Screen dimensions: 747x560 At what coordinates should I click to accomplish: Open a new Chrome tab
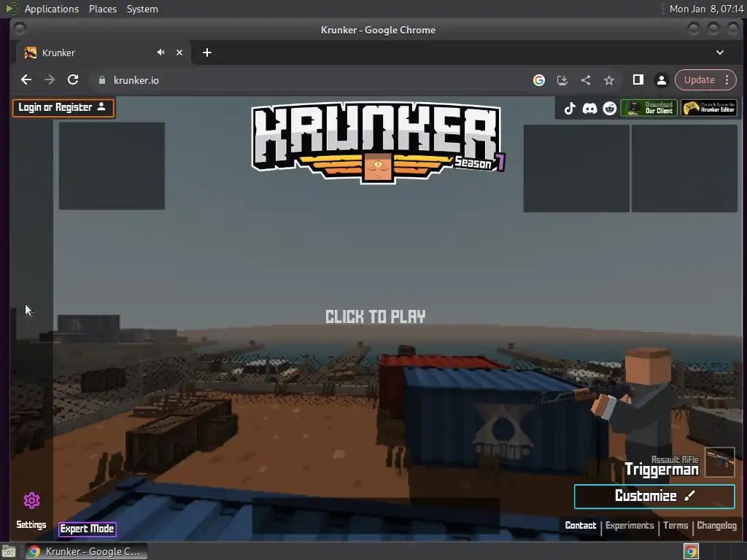[x=206, y=52]
